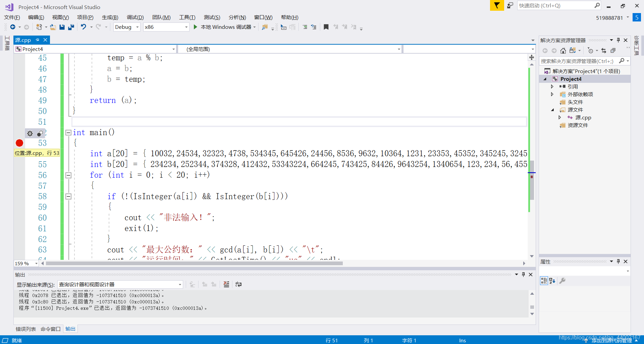Click the comment out selected lines icon
The image size is (644, 344).
point(305,27)
